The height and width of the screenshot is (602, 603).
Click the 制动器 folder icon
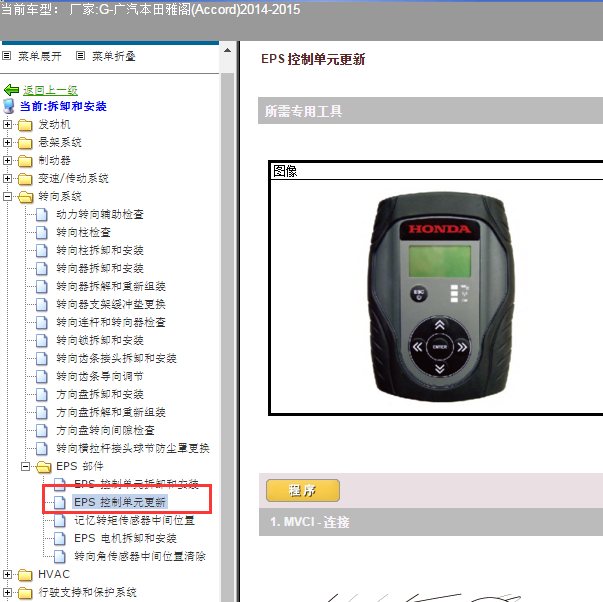tap(25, 161)
